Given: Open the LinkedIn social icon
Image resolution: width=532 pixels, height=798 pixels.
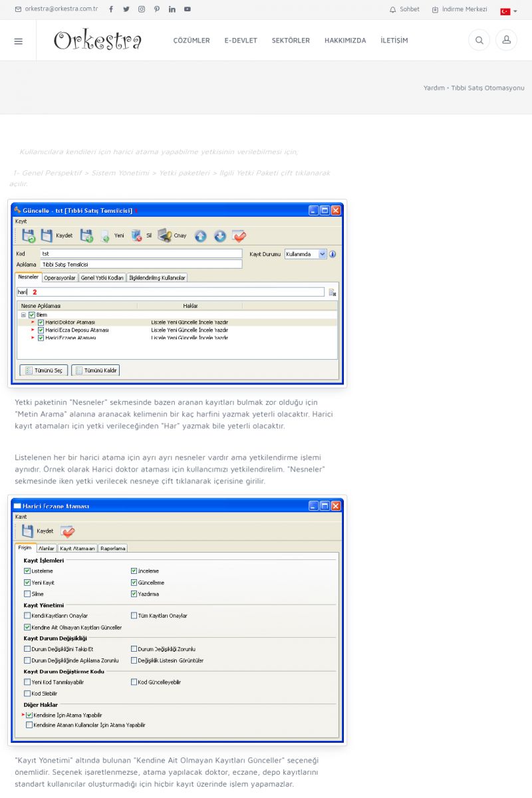Looking at the screenshot, I should click(172, 9).
